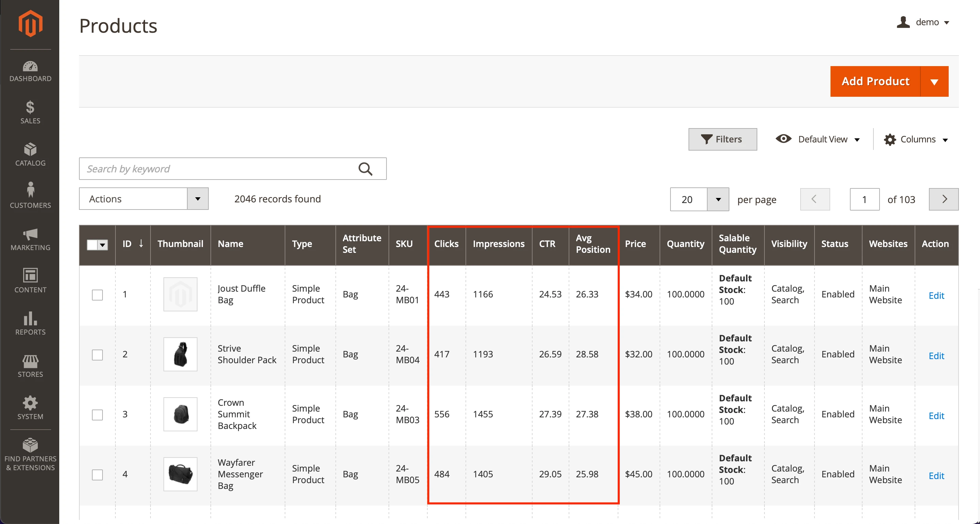Click the Columns gear icon

click(890, 139)
